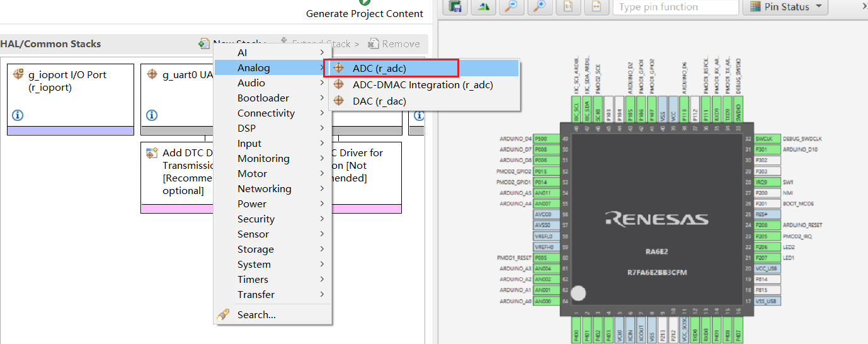Click the save chip image icon
Screen dimensions: 868x344
click(x=455, y=7)
